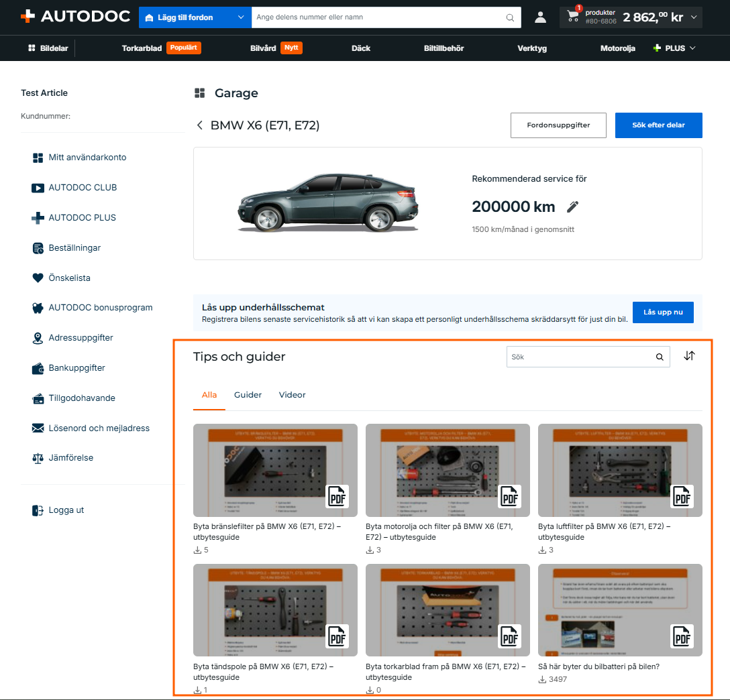Click PDF icon on tändspole guide
Viewport: 730px width, 700px height.
(x=337, y=636)
